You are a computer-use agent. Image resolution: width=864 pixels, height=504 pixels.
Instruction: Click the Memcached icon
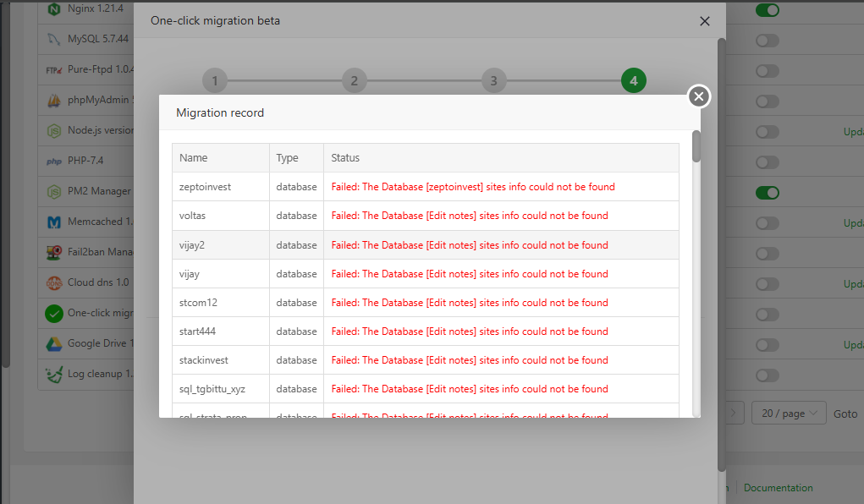[x=54, y=222]
